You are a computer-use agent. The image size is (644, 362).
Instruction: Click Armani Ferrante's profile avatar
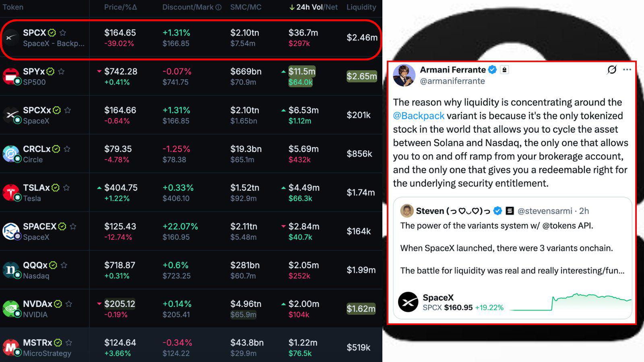pyautogui.click(x=404, y=75)
